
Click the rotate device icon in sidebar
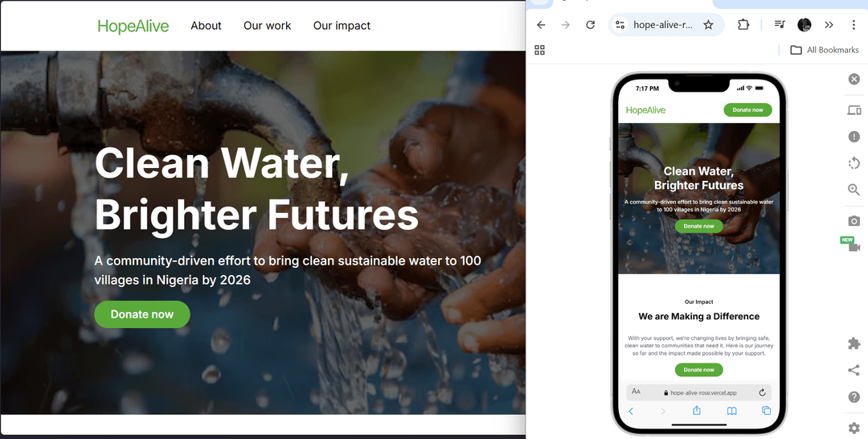854,163
